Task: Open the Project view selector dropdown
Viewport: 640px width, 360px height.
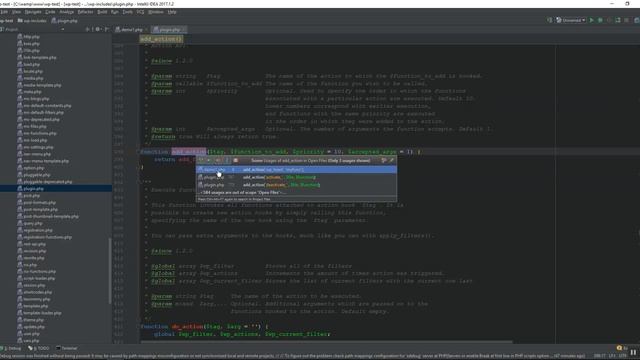Action: click(x=62, y=29)
